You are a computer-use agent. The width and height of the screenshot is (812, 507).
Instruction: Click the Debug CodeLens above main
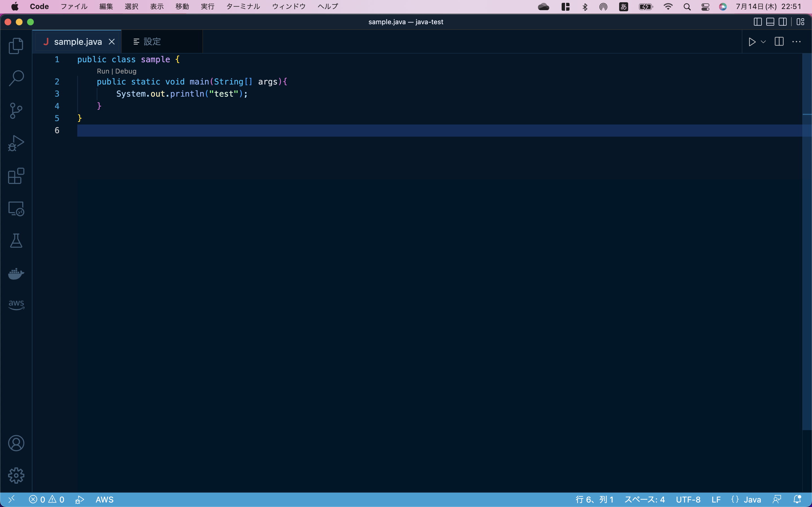(127, 71)
